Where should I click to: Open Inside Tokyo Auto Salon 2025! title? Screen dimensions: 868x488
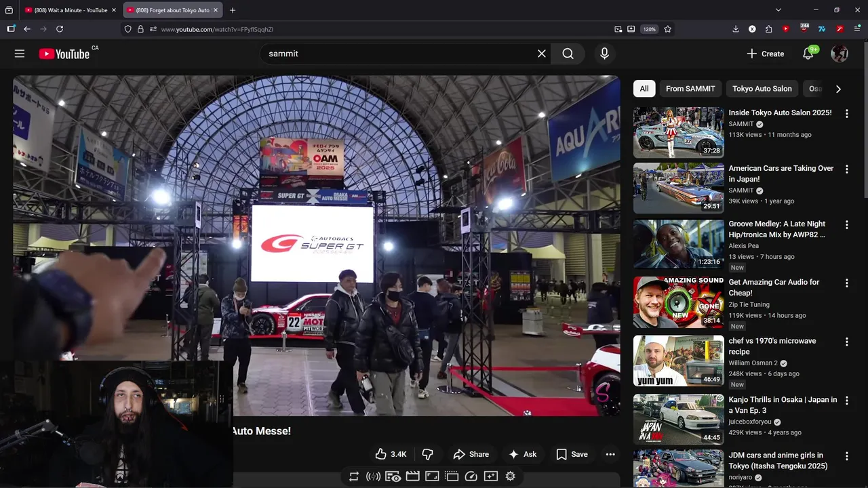tap(780, 113)
